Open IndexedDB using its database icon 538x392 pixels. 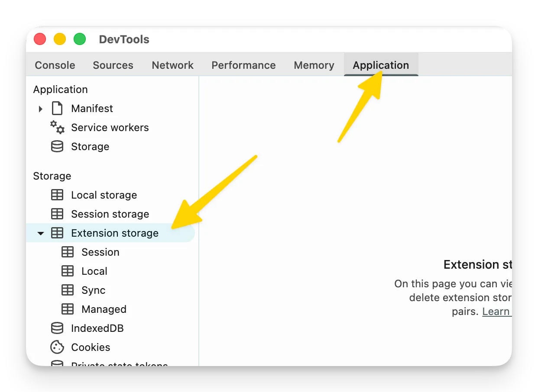[57, 328]
